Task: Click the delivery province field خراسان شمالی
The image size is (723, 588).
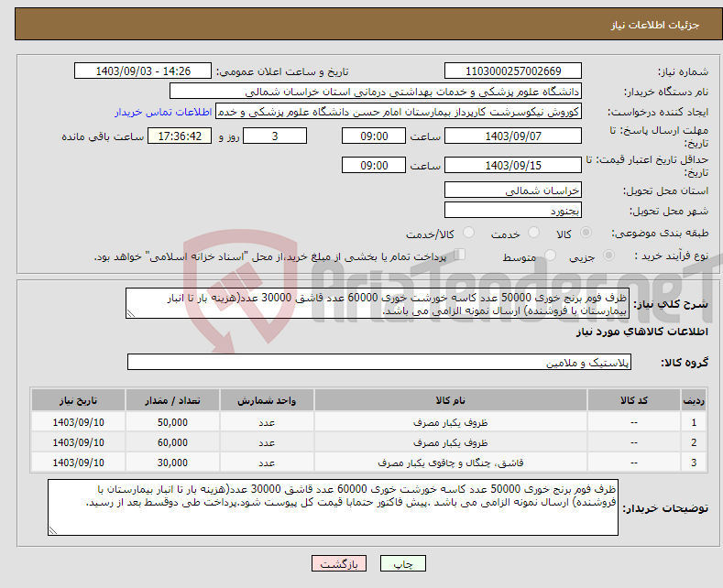Action: 513,190
